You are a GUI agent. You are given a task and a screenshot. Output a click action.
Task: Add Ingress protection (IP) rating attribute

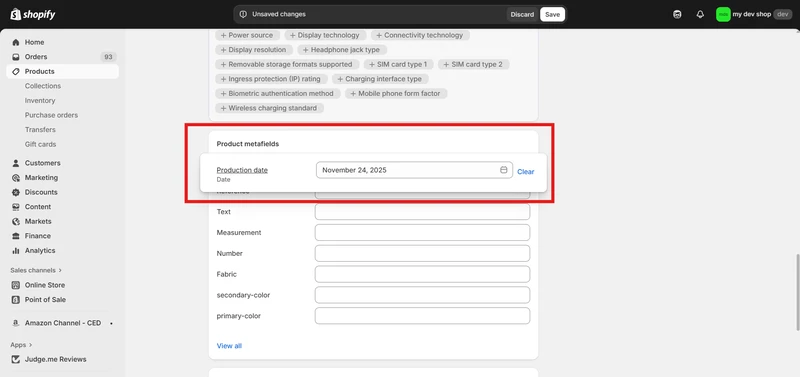pyautogui.click(x=271, y=79)
